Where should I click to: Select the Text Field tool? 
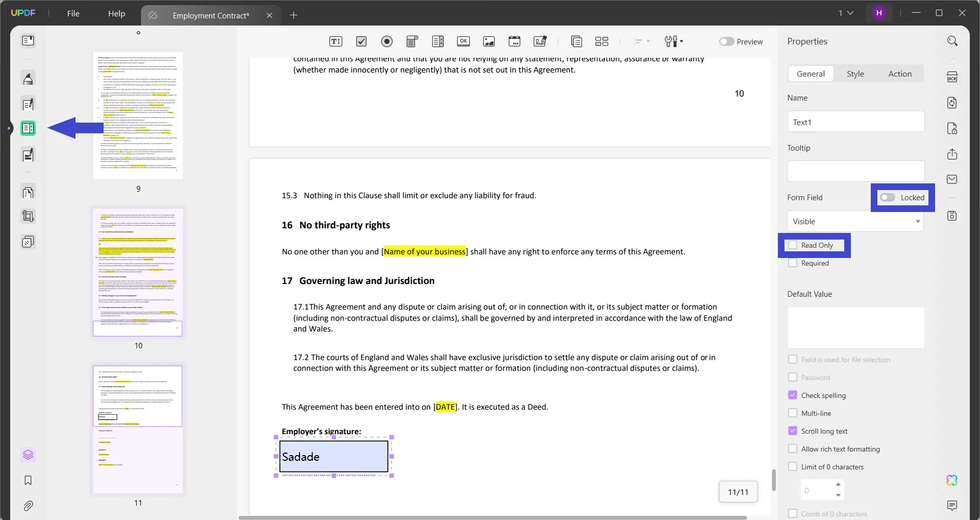[x=335, y=41]
